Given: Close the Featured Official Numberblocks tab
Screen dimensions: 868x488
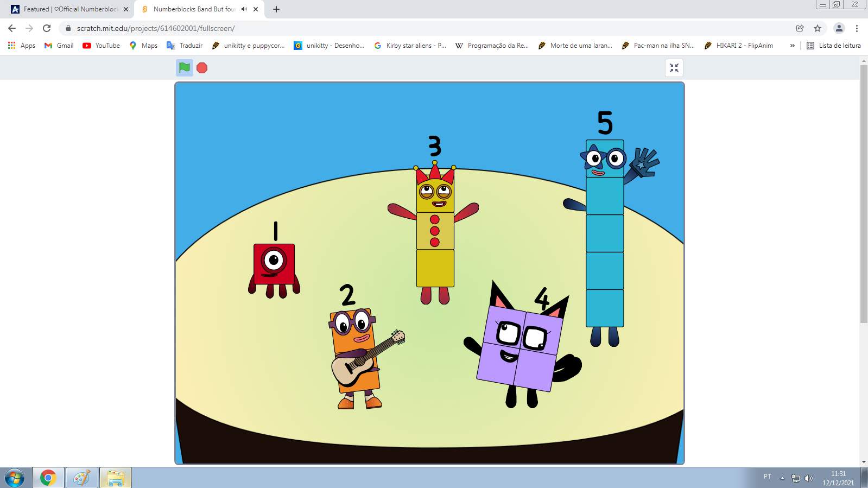Looking at the screenshot, I should (126, 9).
